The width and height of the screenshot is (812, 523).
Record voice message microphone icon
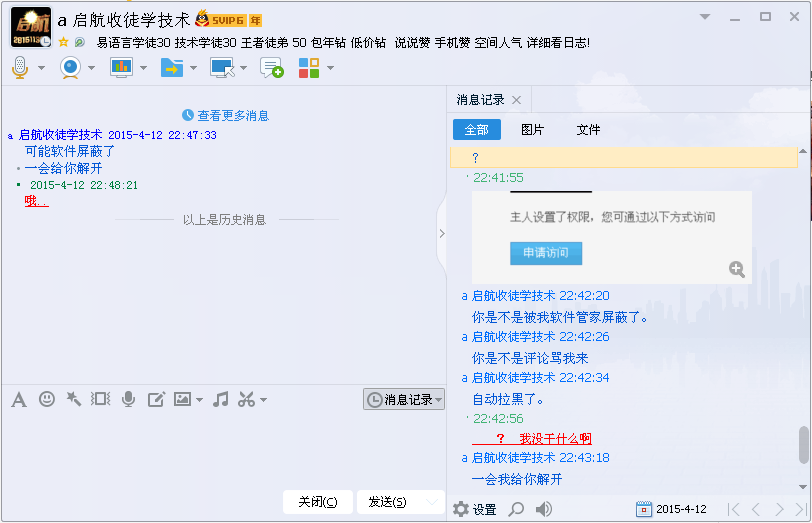128,399
